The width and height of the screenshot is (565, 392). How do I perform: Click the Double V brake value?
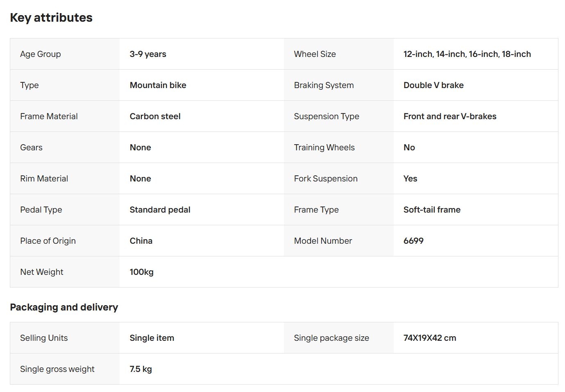pyautogui.click(x=433, y=85)
